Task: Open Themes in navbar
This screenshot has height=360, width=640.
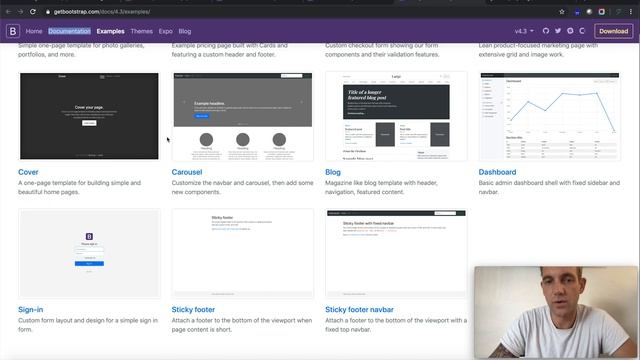Action: 142,31
